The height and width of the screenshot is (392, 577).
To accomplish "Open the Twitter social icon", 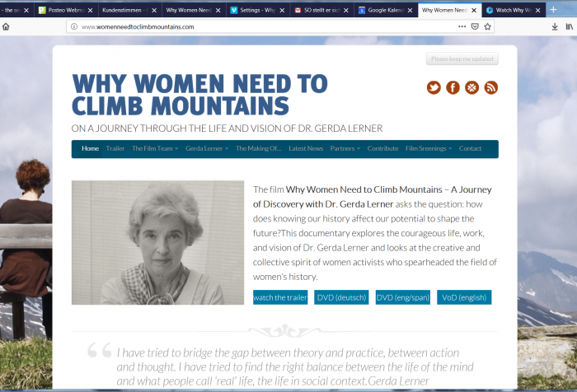I will pos(434,87).
